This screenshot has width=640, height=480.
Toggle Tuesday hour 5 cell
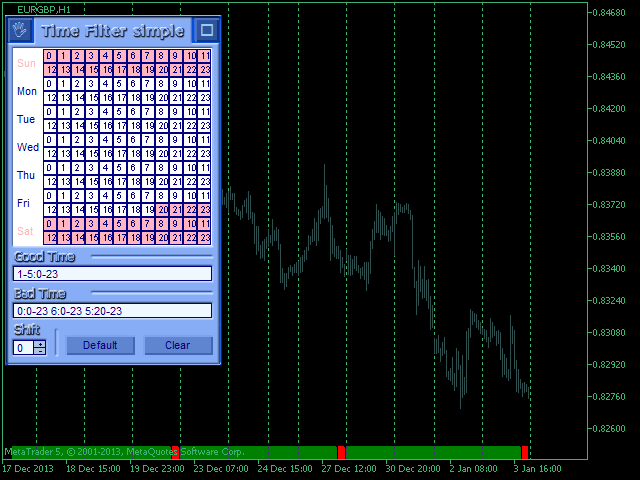[x=120, y=112]
